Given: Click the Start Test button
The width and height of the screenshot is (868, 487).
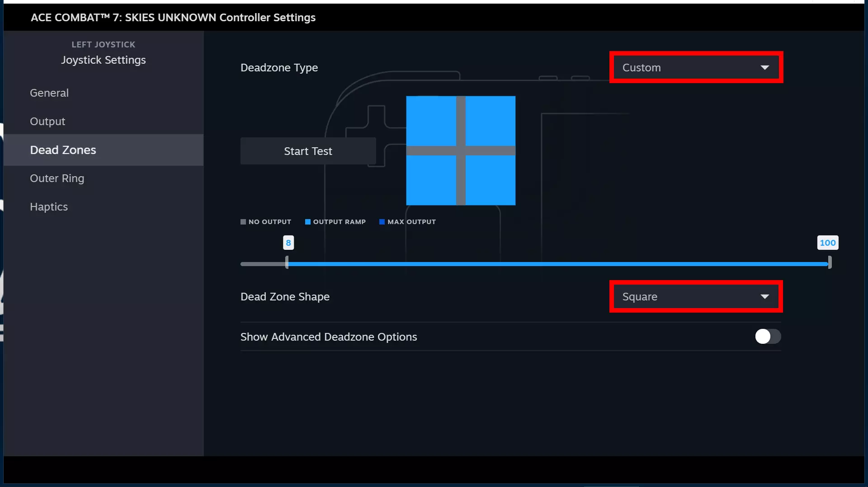Looking at the screenshot, I should pyautogui.click(x=308, y=151).
